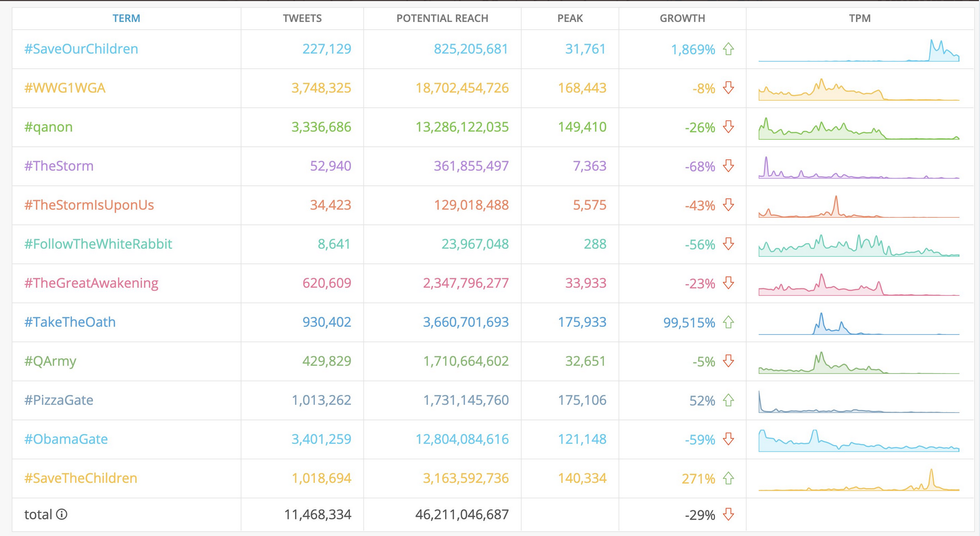Click the #TheGreatAwakening TPM sparkline chart
This screenshot has width=980, height=536.
point(859,284)
